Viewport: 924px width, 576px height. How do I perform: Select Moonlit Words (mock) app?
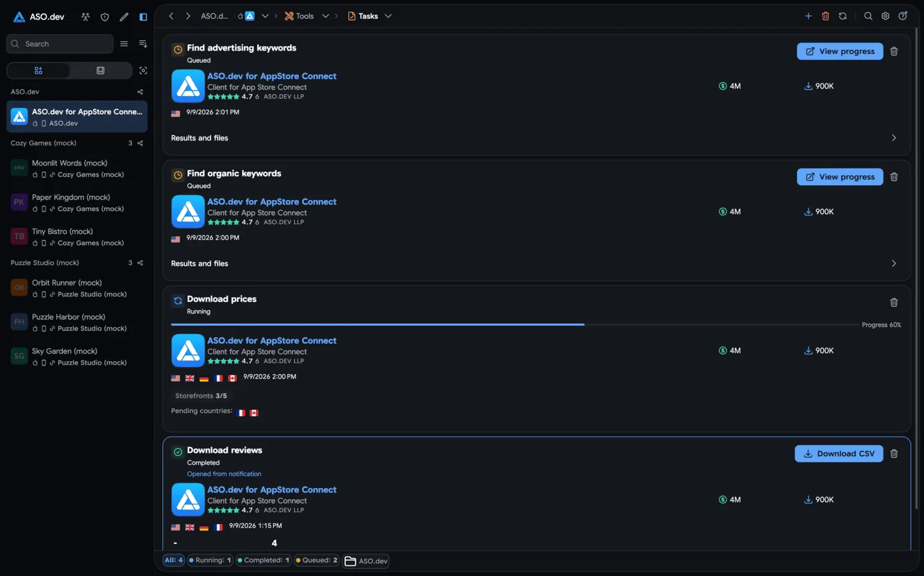(x=77, y=169)
